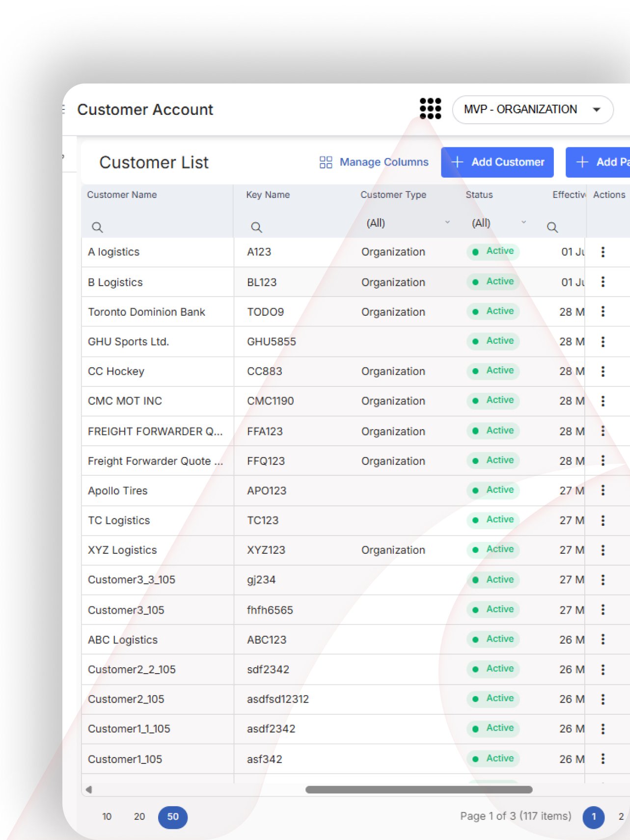
Task: Open actions menu for Customer2_2_105
Action: pos(603,669)
